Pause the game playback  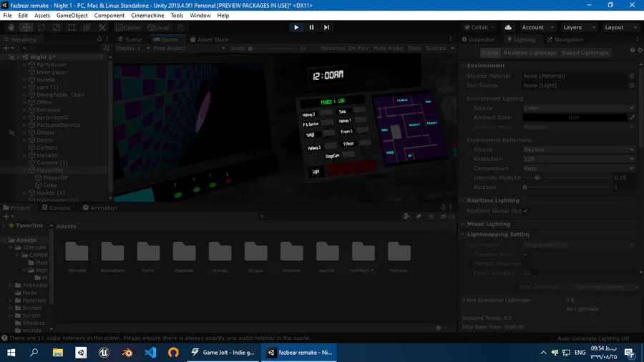coord(311,27)
